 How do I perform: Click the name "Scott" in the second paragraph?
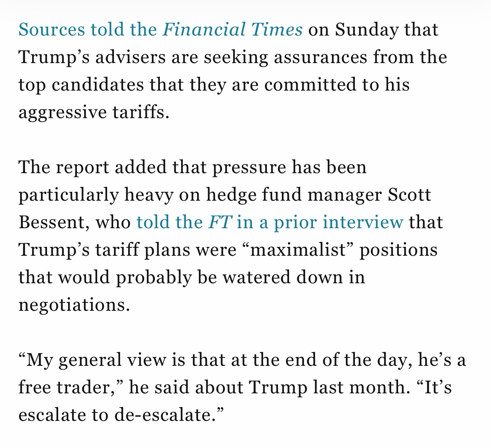click(x=409, y=195)
